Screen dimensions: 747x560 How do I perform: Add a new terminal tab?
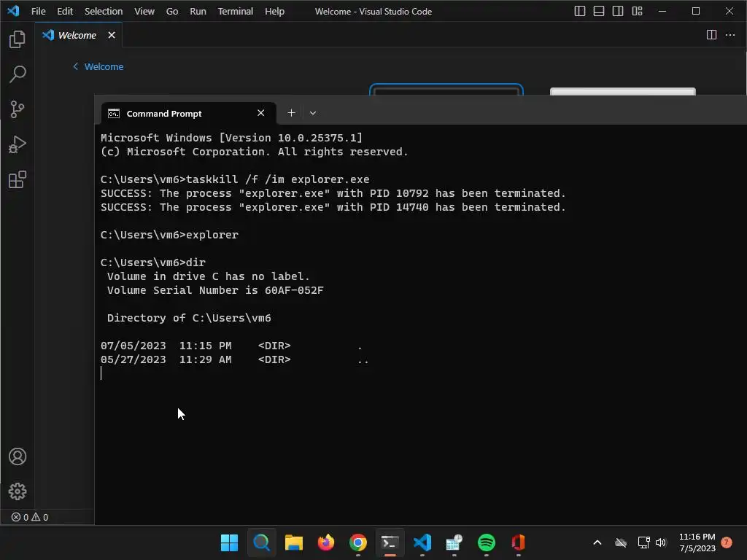coord(291,113)
